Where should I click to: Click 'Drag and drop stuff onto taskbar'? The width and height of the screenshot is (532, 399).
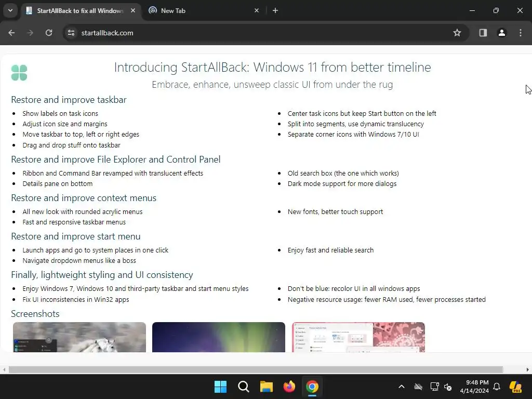point(71,145)
